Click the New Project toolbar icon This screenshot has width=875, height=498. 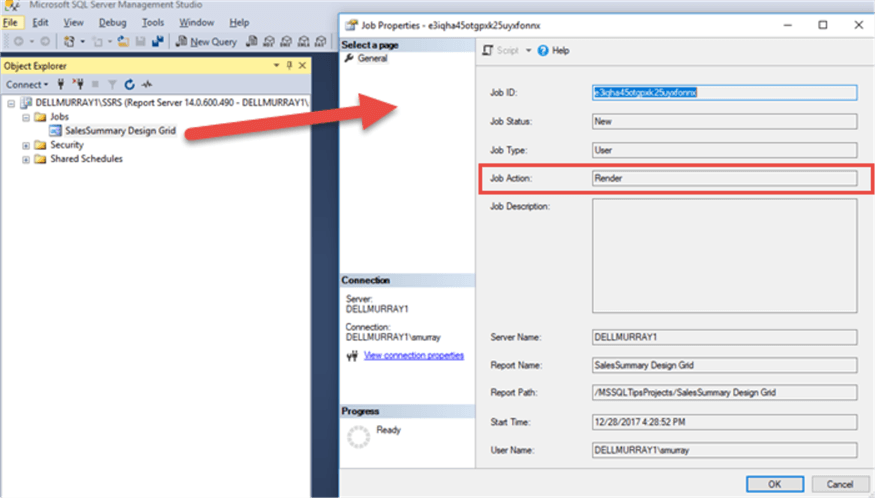click(x=69, y=41)
